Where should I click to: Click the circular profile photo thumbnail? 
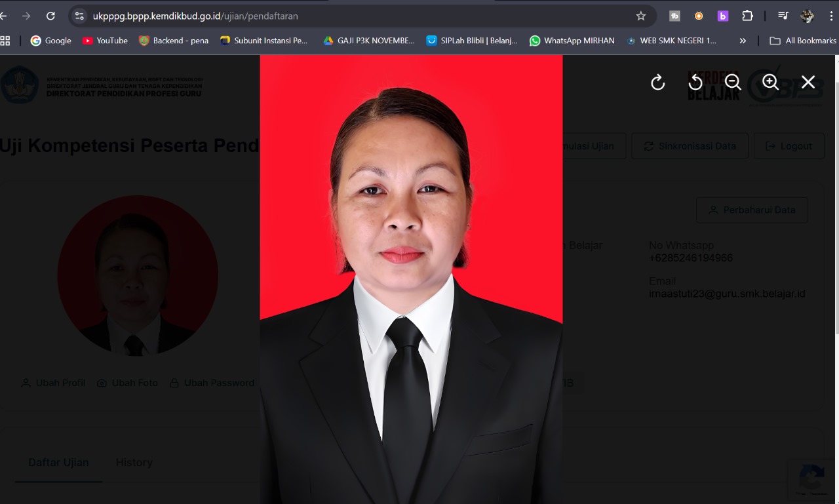(138, 276)
